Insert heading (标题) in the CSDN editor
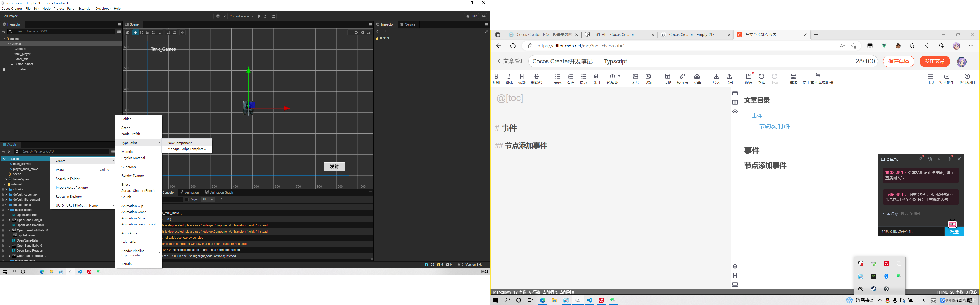 coord(522,79)
